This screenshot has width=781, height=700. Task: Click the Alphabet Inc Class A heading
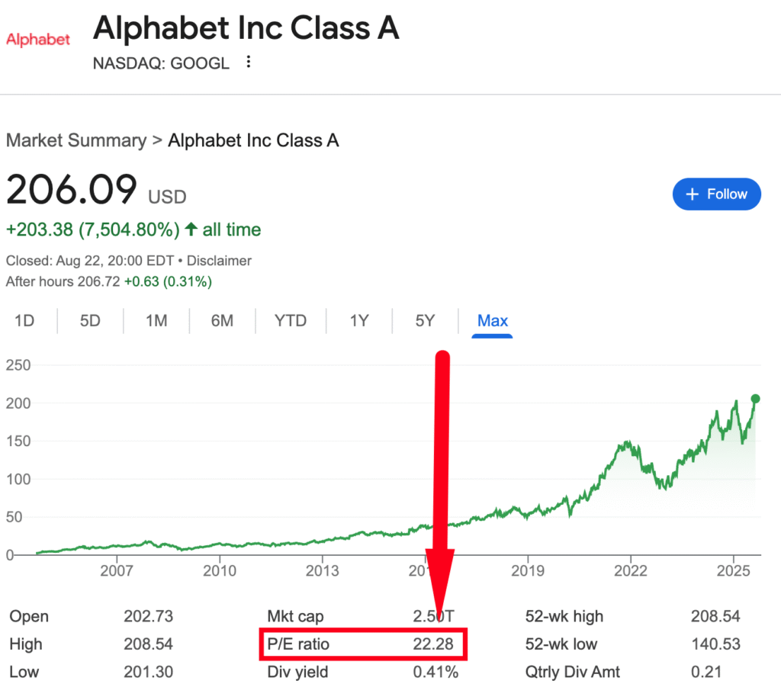point(246,29)
